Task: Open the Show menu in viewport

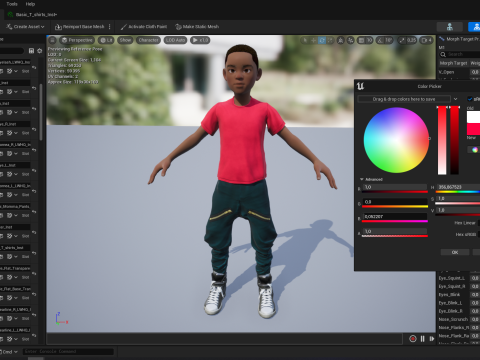Action: point(125,40)
